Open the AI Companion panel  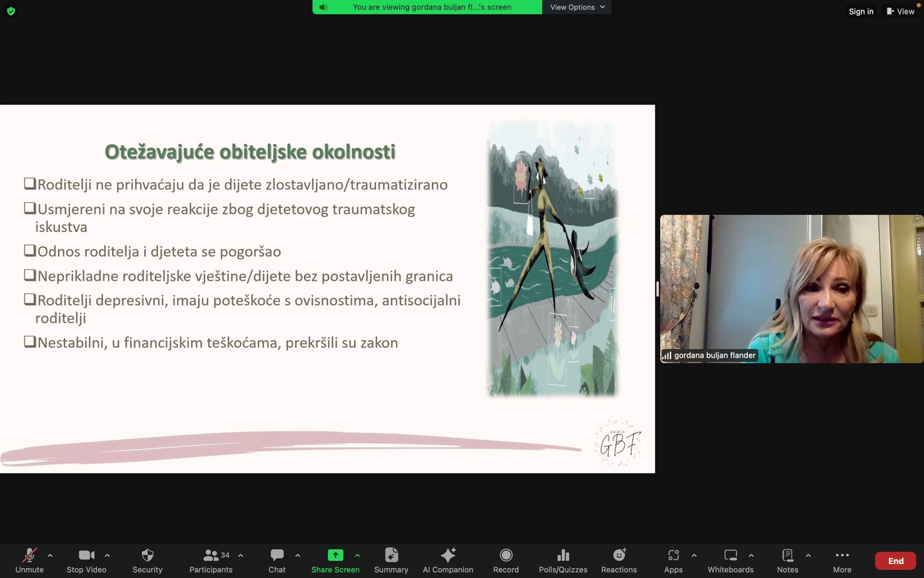click(448, 560)
